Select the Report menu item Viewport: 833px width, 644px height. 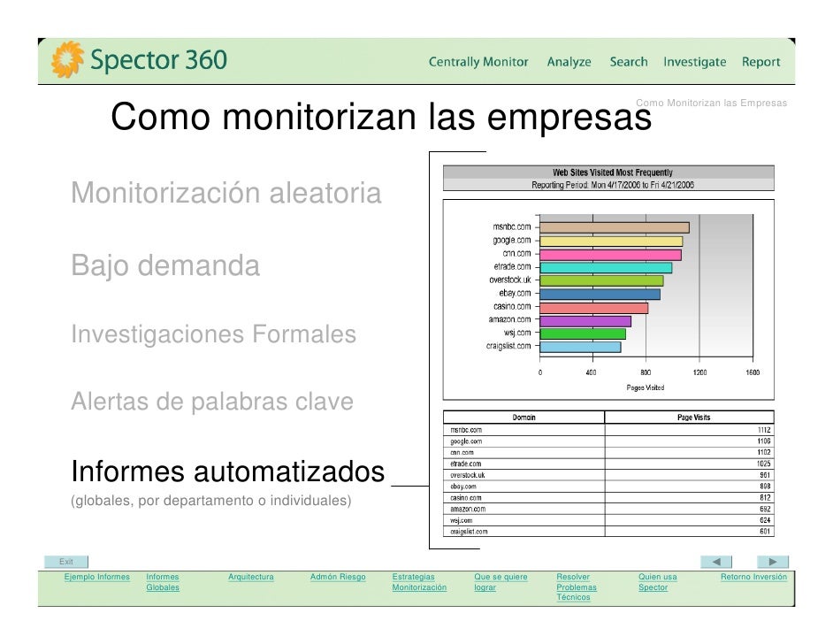click(x=760, y=62)
